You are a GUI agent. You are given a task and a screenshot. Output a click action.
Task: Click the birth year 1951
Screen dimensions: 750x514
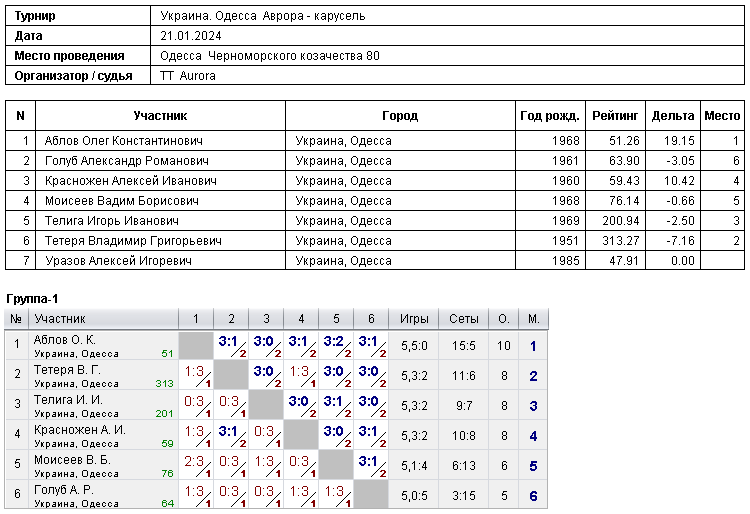point(565,241)
